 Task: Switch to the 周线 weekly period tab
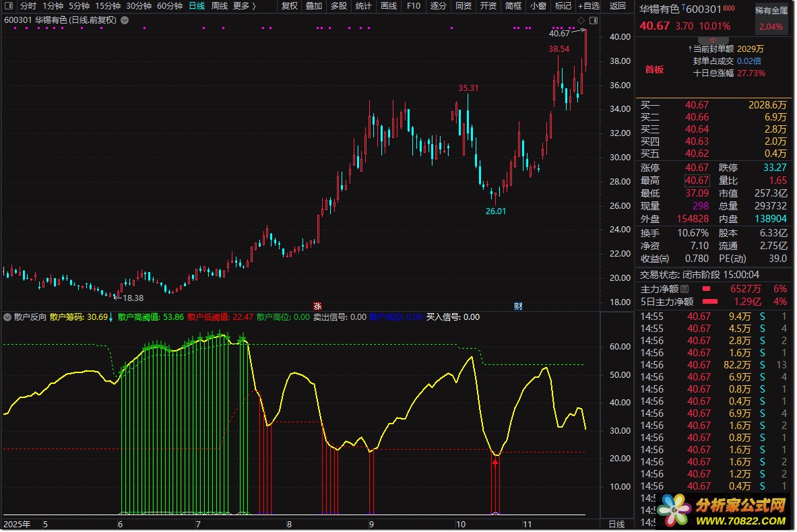tap(220, 6)
